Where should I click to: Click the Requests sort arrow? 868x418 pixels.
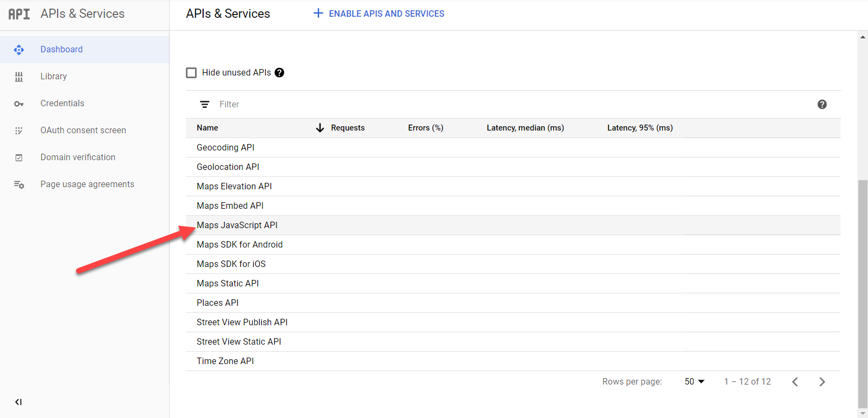tap(320, 128)
